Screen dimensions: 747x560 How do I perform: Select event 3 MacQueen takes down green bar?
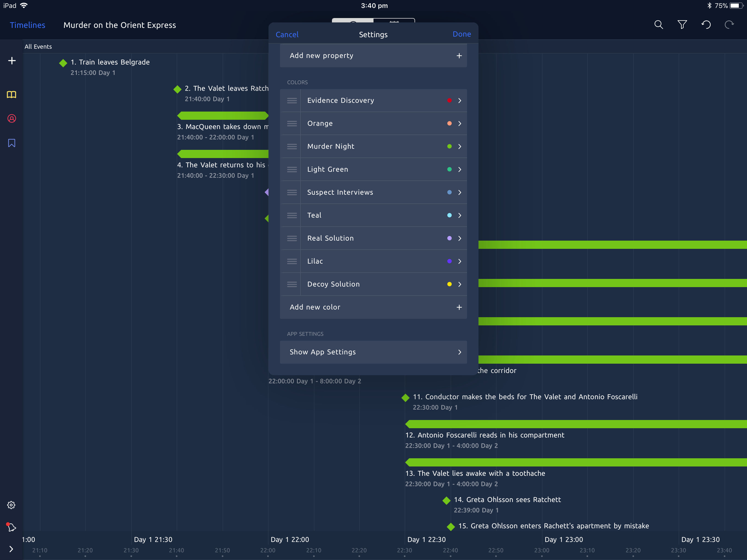(x=223, y=116)
